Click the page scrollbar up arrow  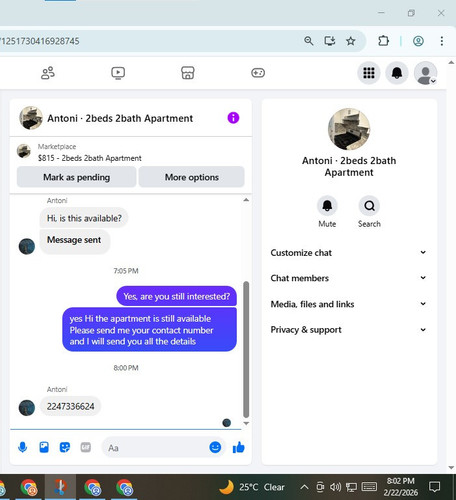coord(451,63)
